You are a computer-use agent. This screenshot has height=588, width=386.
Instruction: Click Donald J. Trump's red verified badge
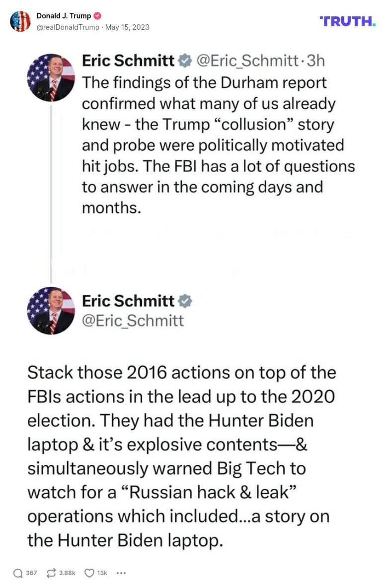(97, 15)
